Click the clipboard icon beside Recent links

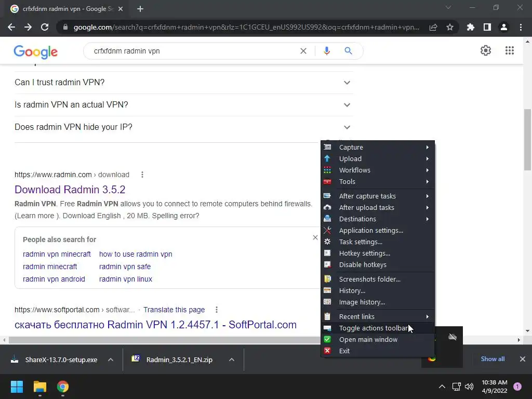327,316
